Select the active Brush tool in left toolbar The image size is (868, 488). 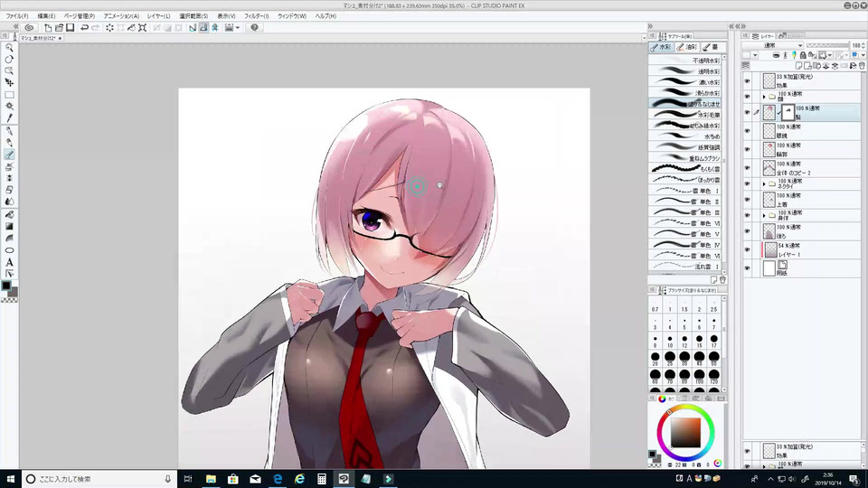click(x=9, y=155)
